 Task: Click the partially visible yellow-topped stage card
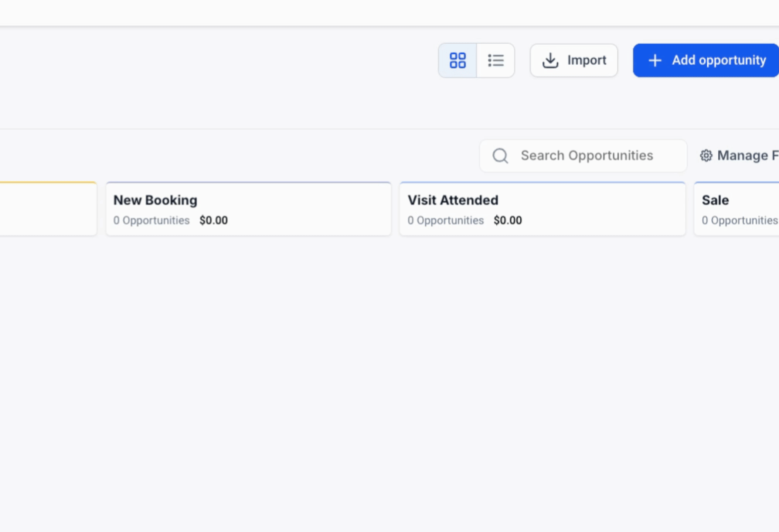(x=48, y=209)
